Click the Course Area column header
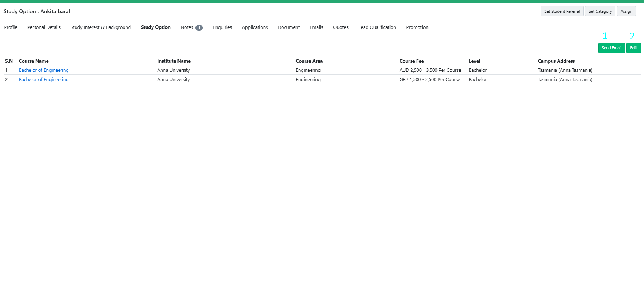Image resolution: width=644 pixels, height=287 pixels. [x=309, y=61]
